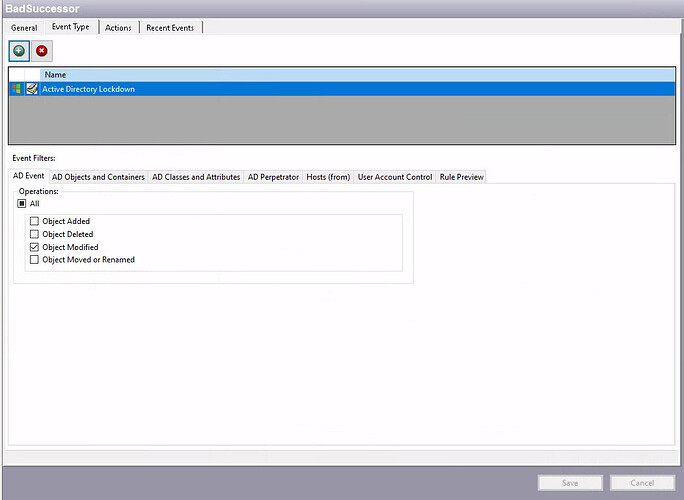Click the edit icon beside Active Directory Lockdown
The height and width of the screenshot is (500, 684).
coord(32,89)
